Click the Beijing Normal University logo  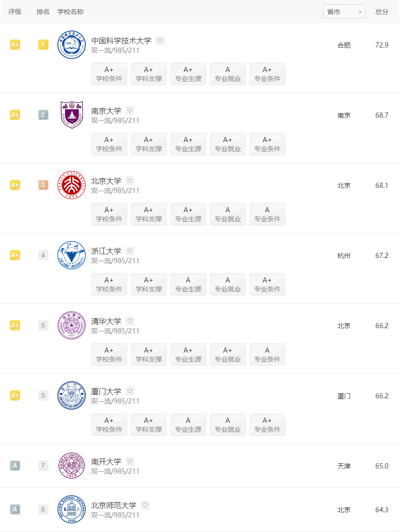pos(72,509)
